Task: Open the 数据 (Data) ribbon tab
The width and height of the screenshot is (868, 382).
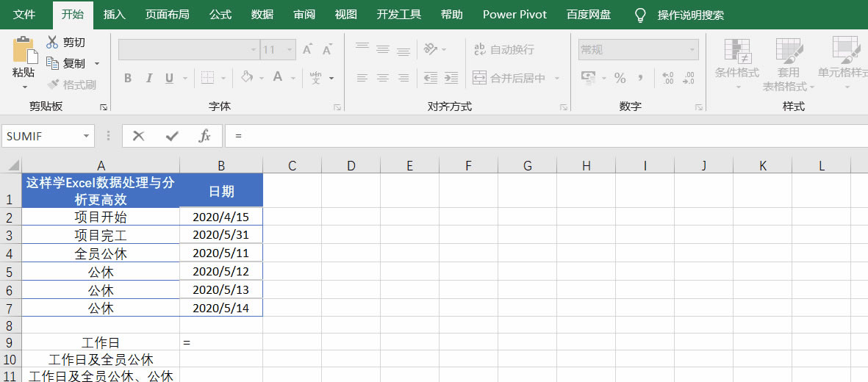Action: [262, 15]
